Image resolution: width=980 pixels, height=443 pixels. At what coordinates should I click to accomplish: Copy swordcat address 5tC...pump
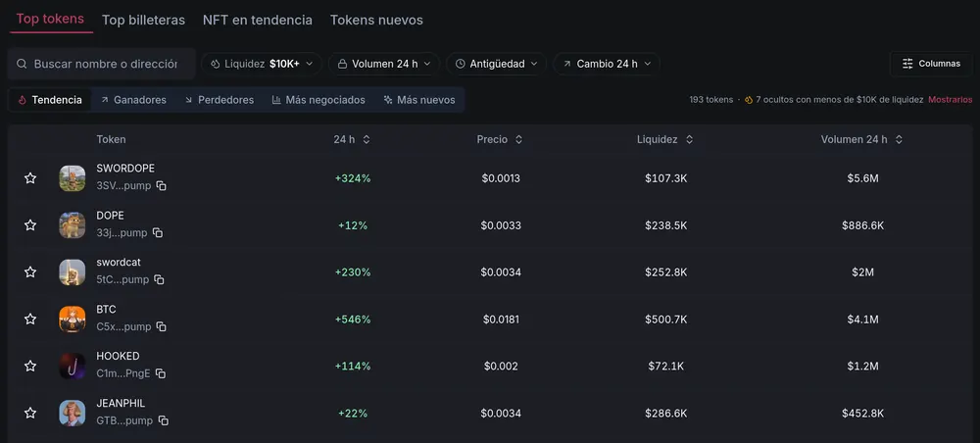click(x=160, y=279)
